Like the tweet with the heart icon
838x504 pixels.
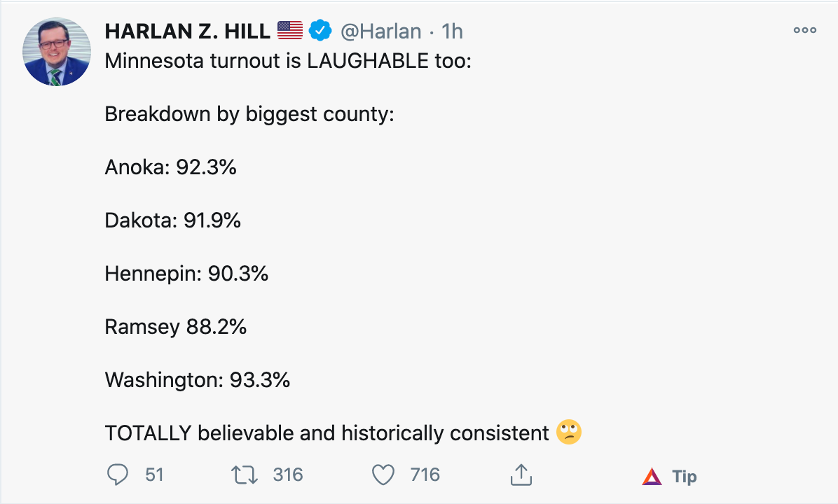[383, 475]
